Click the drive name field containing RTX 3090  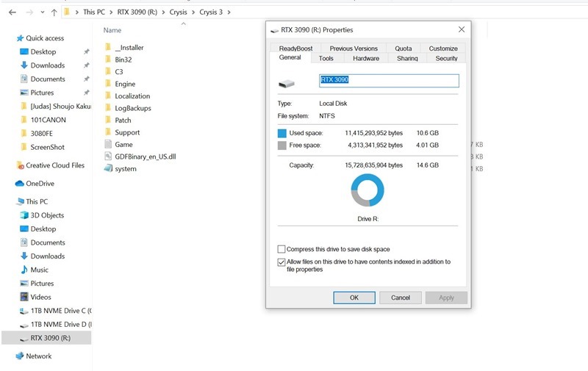[389, 81]
